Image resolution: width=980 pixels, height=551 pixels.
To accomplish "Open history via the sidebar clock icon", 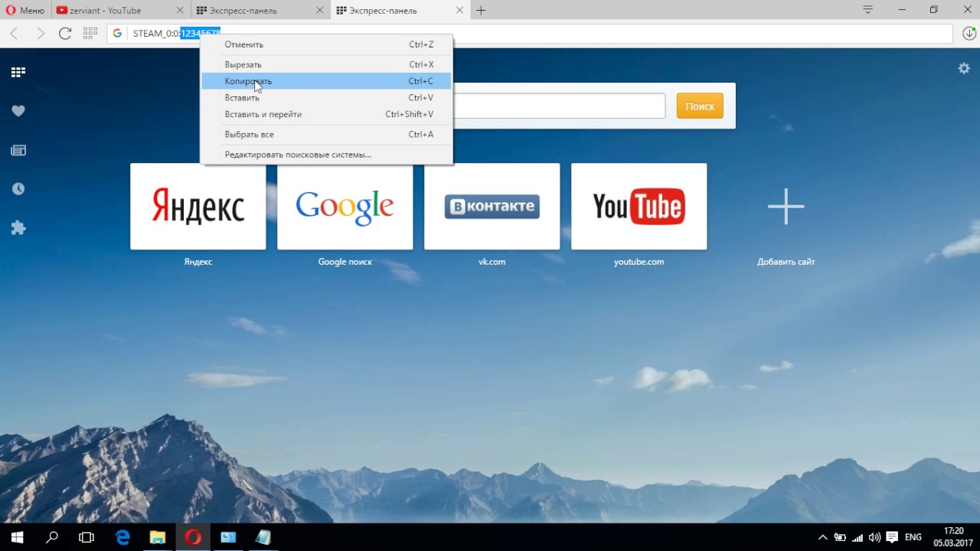I will [18, 189].
